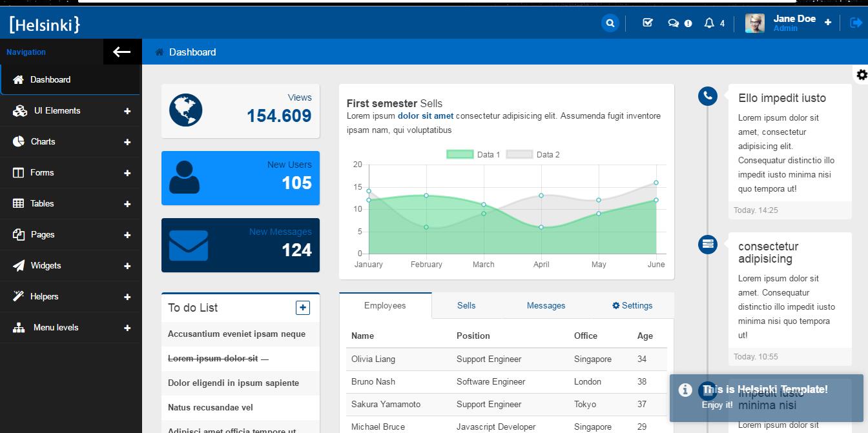Click the UI Elements cubes icon

point(19,111)
